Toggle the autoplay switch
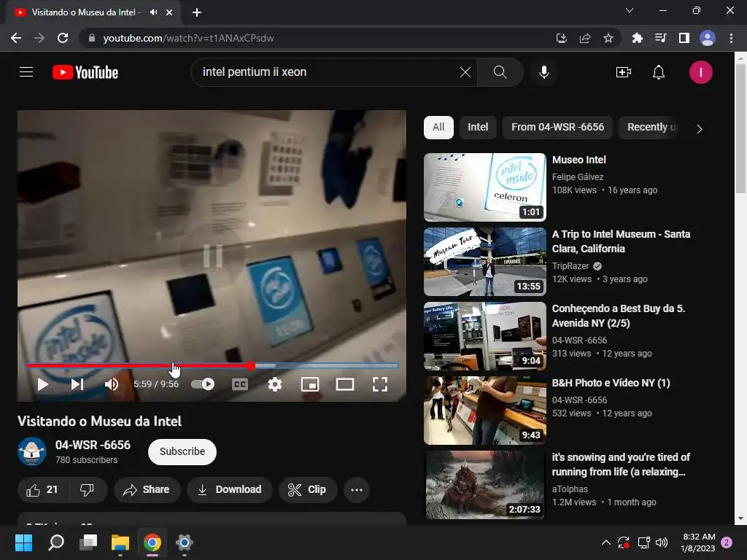Viewport: 747px width, 560px height. click(x=203, y=384)
